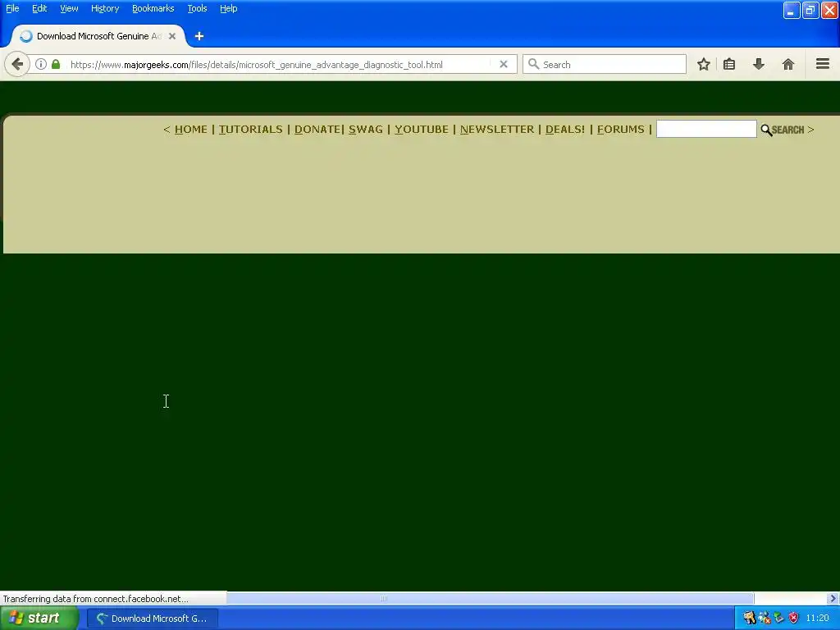Open the FORUMS link
Image resolution: width=840 pixels, height=630 pixels.
click(x=621, y=129)
